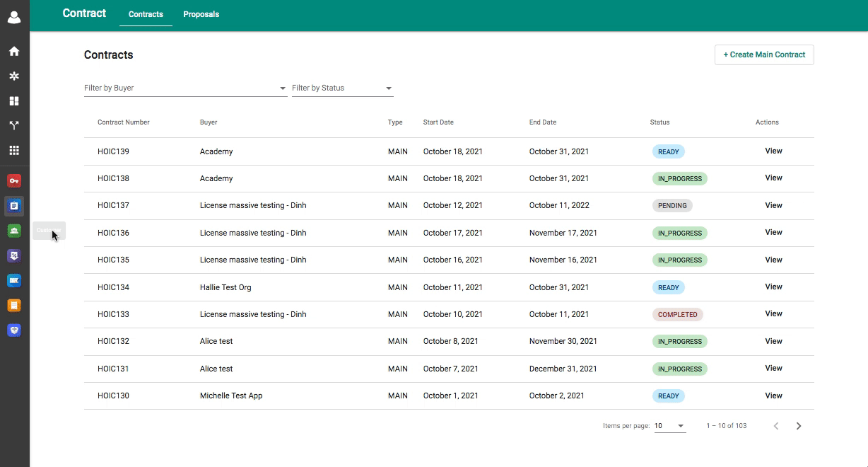868x467 pixels.
Task: Click buyer Hallie Test Org
Action: click(225, 287)
